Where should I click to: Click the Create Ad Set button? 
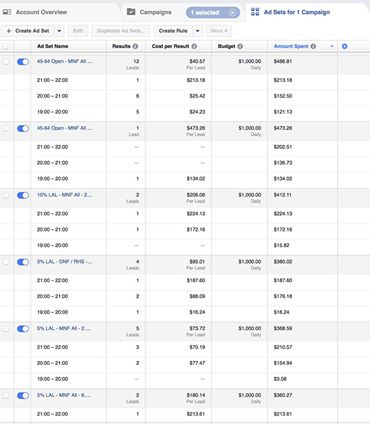(28, 31)
